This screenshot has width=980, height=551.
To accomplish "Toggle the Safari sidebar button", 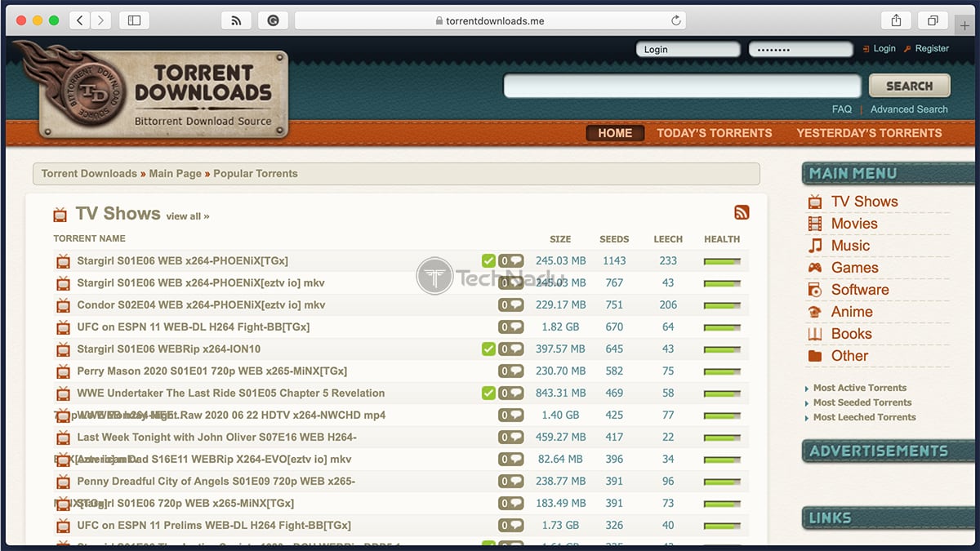I will pos(135,20).
